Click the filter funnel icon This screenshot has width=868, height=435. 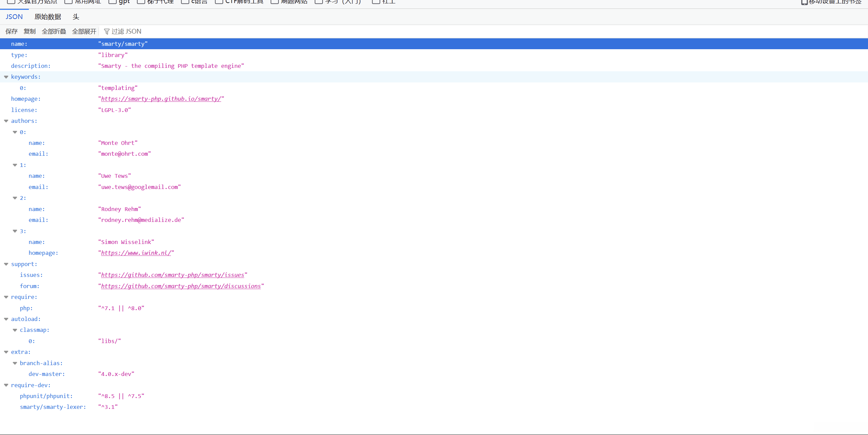click(x=107, y=32)
